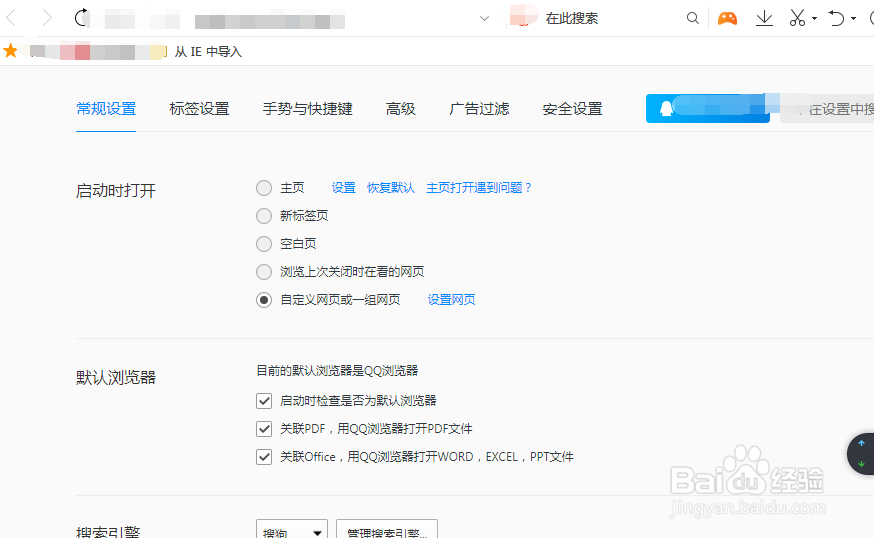Switch to 常规设置 tab
The width and height of the screenshot is (874, 538).
click(x=106, y=109)
